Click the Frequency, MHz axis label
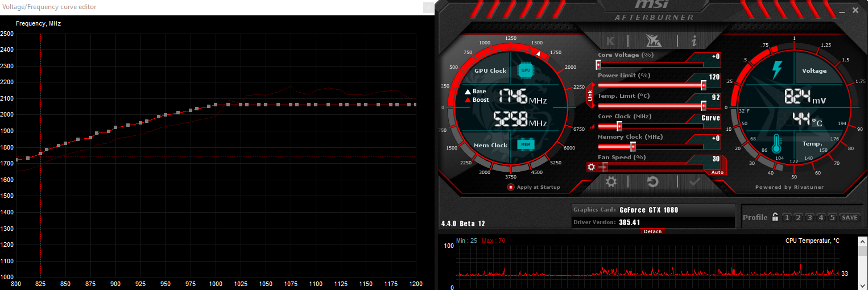This screenshot has height=290, width=868. point(38,24)
